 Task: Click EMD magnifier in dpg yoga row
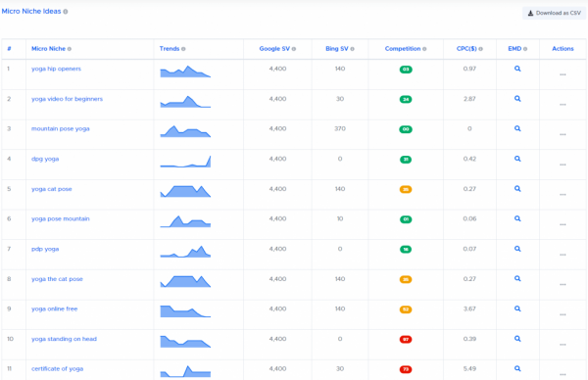517,159
